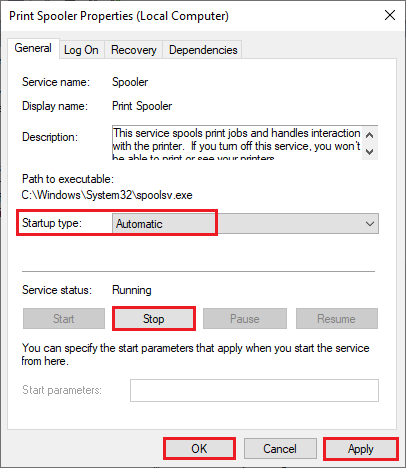Confirm changes with the OK button

click(199, 449)
